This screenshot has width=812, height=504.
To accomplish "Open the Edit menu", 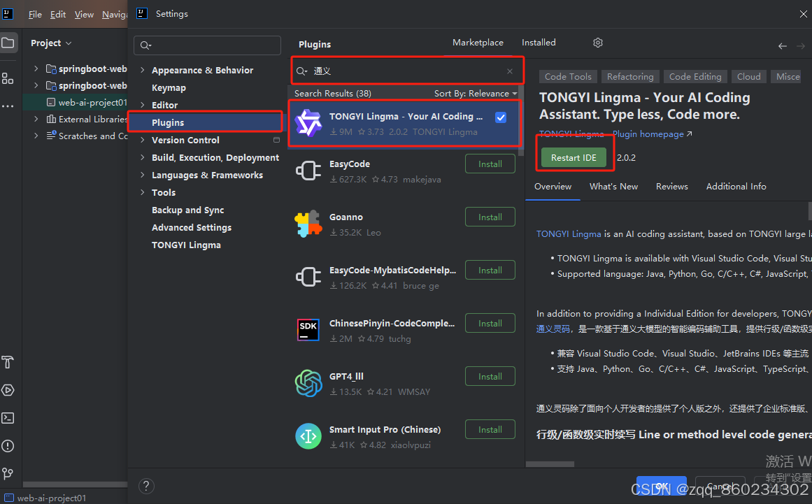I will point(58,15).
